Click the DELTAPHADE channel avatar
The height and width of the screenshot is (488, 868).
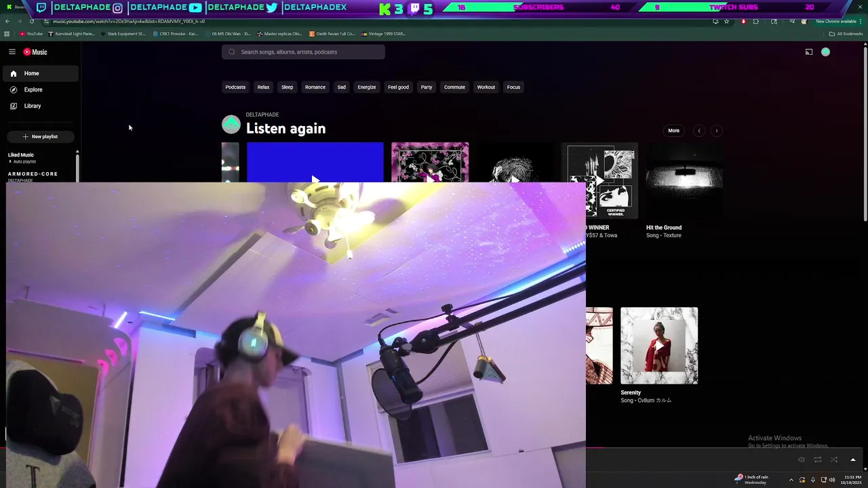click(231, 124)
